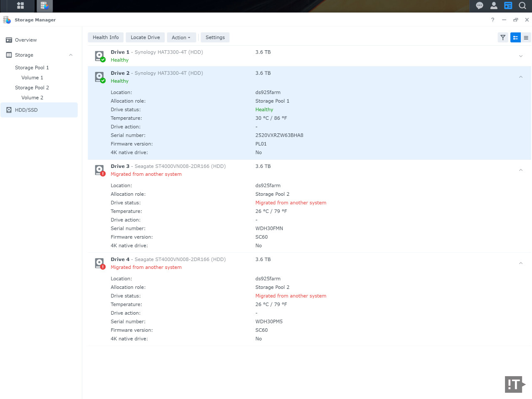Select Storage Pool 2 in sidebar

[x=32, y=88]
